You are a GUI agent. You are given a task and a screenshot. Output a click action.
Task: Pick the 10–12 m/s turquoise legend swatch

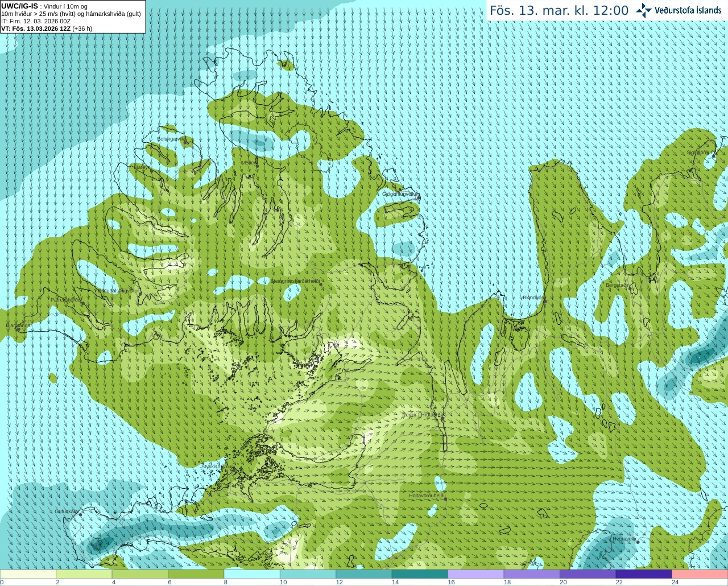[308, 574]
